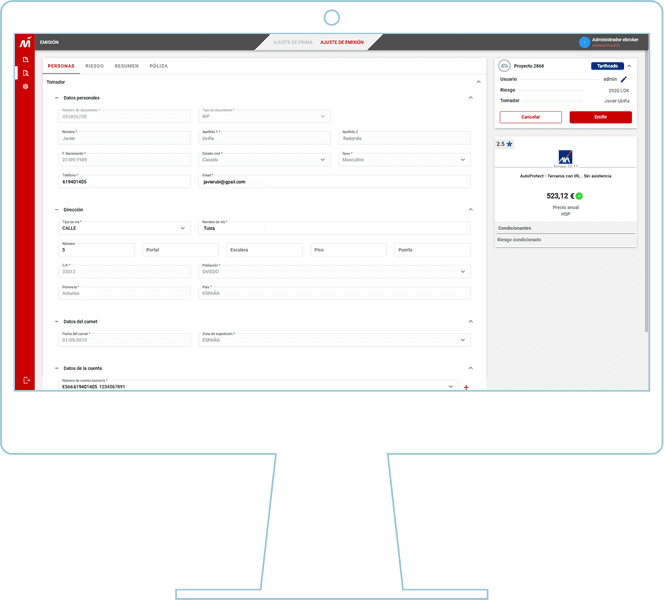Open the Sexo dropdown
The height and width of the screenshot is (600, 664).
point(404,159)
